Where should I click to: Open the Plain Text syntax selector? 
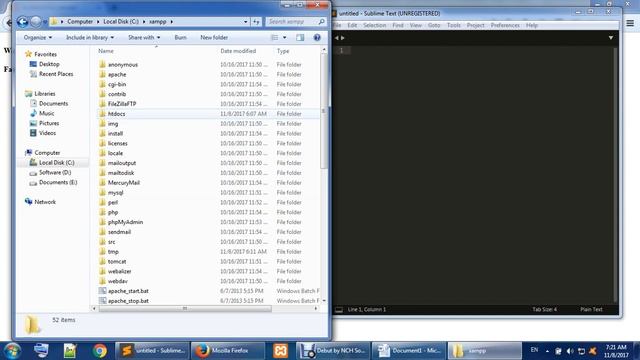tap(591, 309)
